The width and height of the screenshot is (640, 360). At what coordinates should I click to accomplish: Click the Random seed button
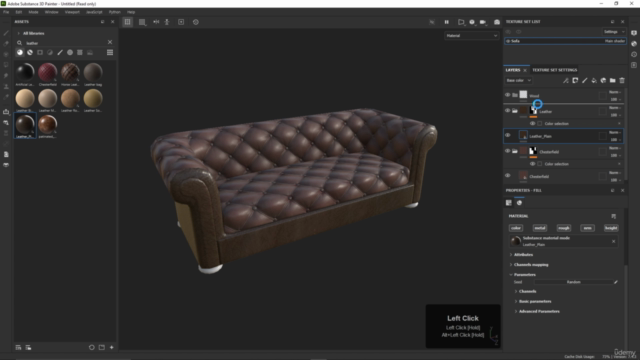(x=573, y=282)
